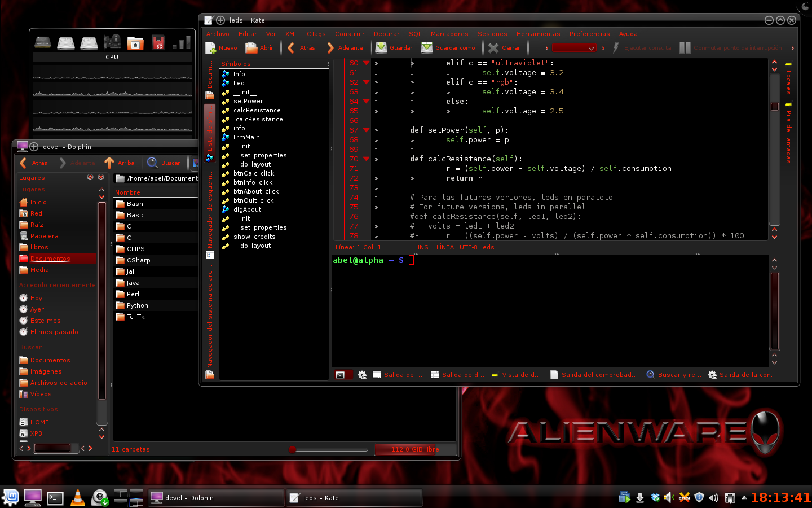Viewport: 812px width, 508px height.
Task: Select show_credits in symbols list
Action: pos(254,237)
